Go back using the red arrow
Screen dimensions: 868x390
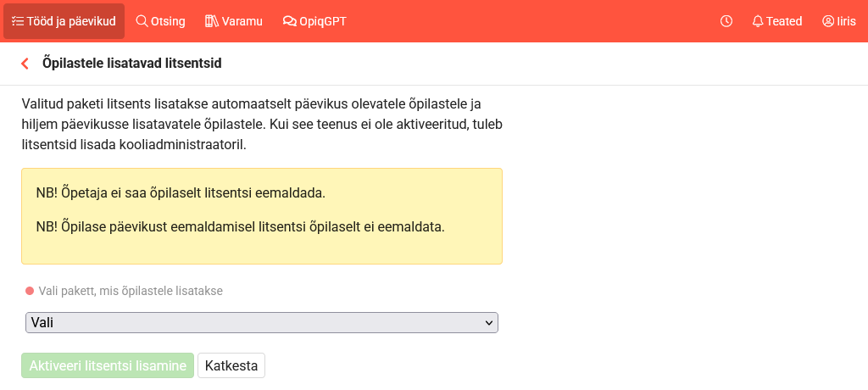25,64
